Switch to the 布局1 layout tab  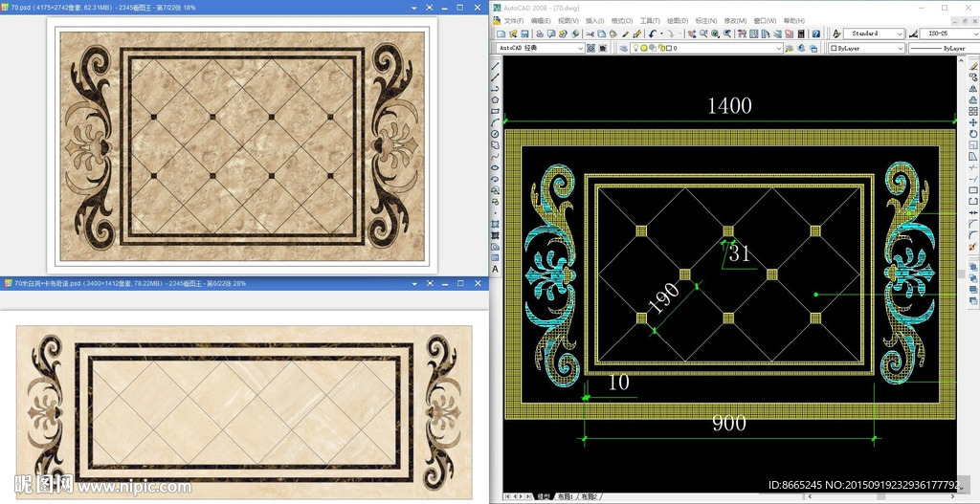[565, 497]
